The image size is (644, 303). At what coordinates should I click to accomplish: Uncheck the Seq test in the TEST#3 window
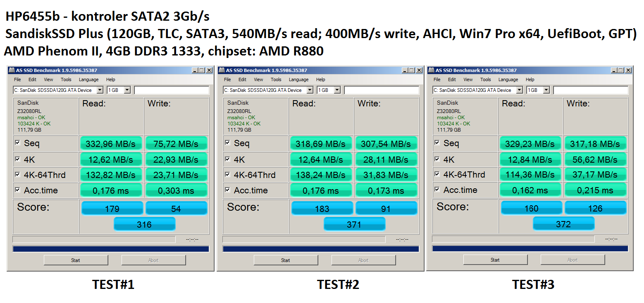[437, 142]
